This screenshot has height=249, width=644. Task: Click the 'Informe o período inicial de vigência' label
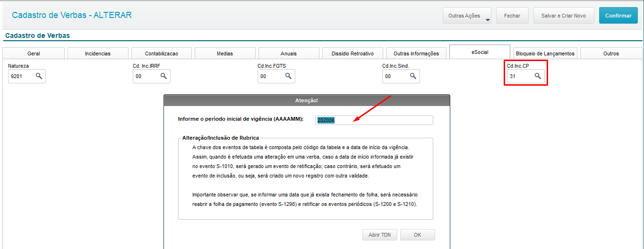(x=240, y=119)
